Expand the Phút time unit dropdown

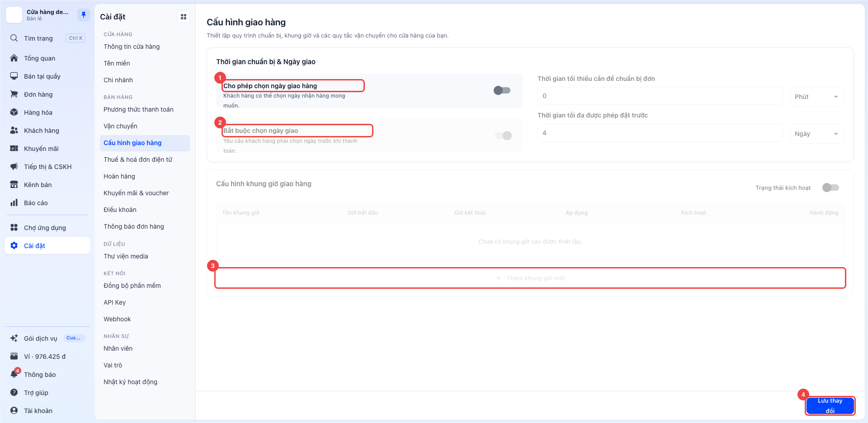817,97
